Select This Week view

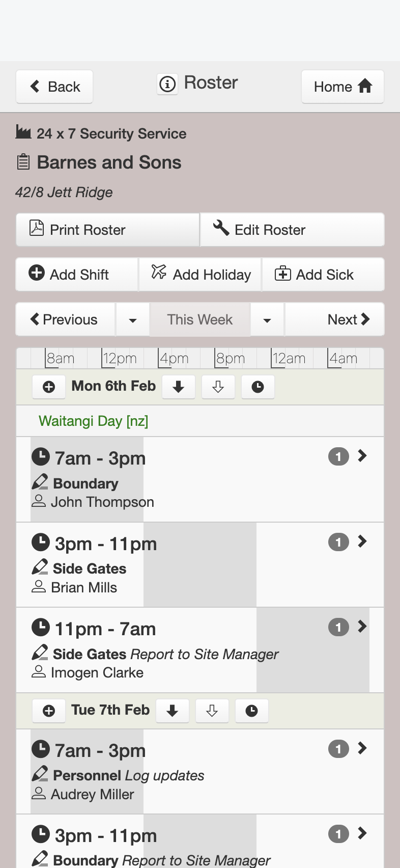tap(200, 320)
